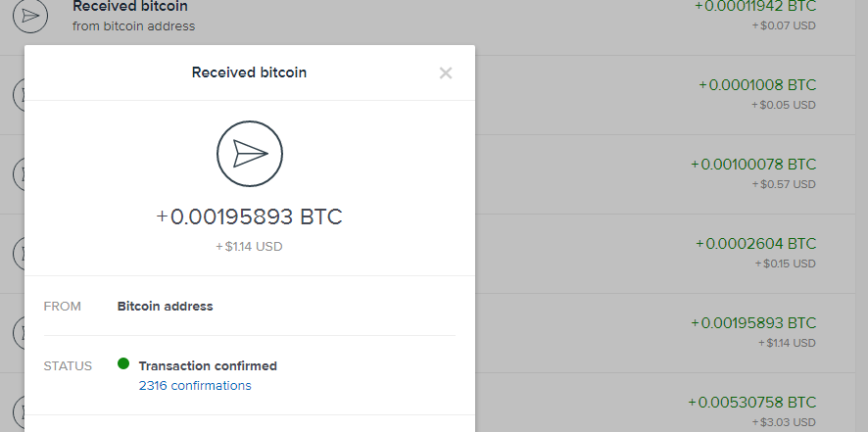The width and height of the screenshot is (868, 432).
Task: Click the paper plane icon on the top transaction row
Action: coord(35,15)
